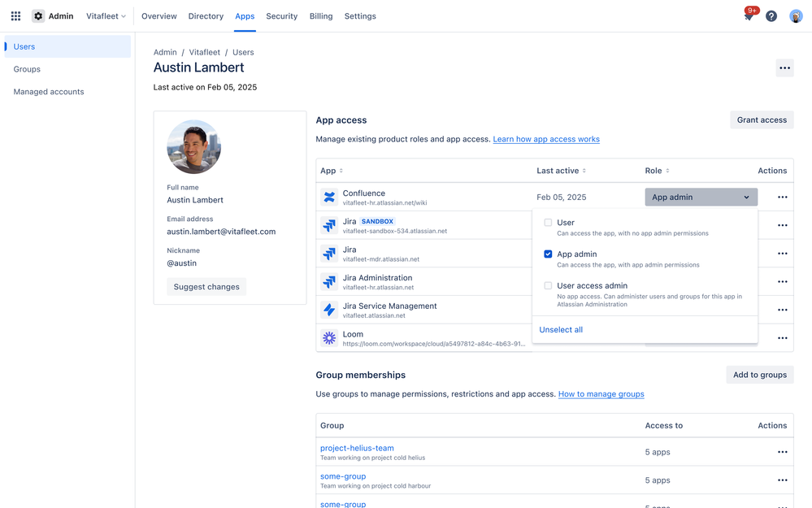Click the Users breadcrumb link
This screenshot has height=508, width=812.
click(x=243, y=52)
